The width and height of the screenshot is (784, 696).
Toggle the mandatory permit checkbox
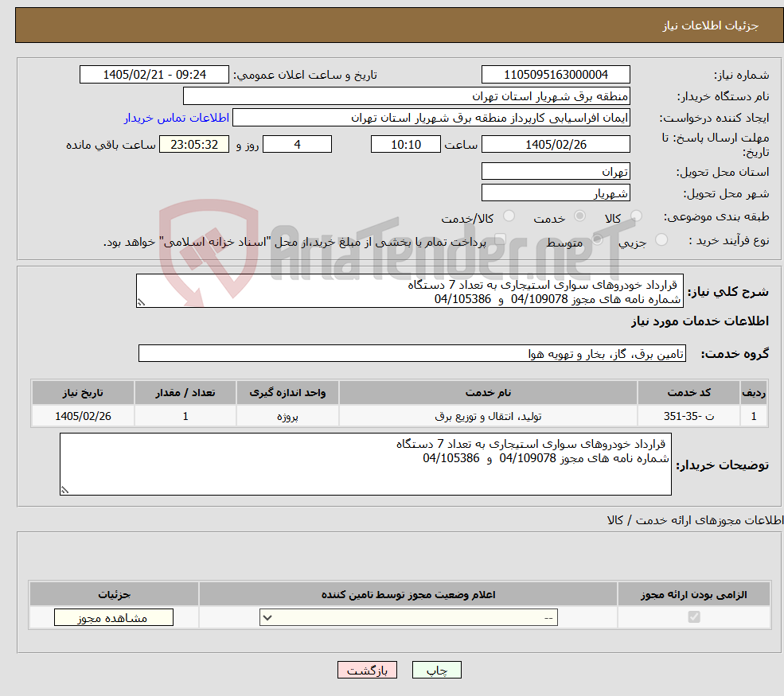click(694, 617)
